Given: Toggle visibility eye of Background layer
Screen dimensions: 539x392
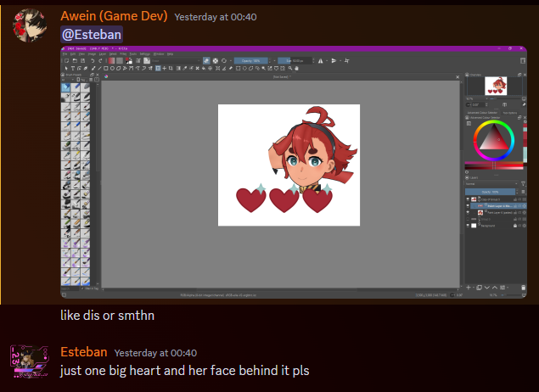Looking at the screenshot, I should point(468,226).
